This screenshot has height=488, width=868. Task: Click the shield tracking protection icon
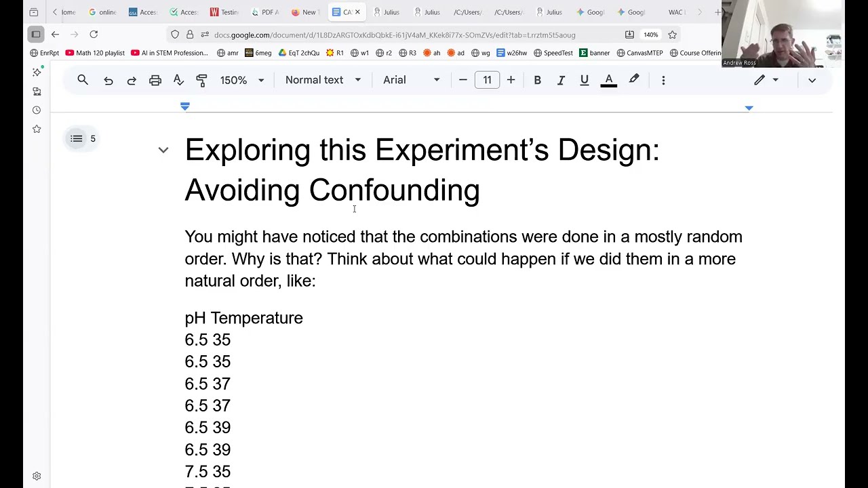[175, 35]
